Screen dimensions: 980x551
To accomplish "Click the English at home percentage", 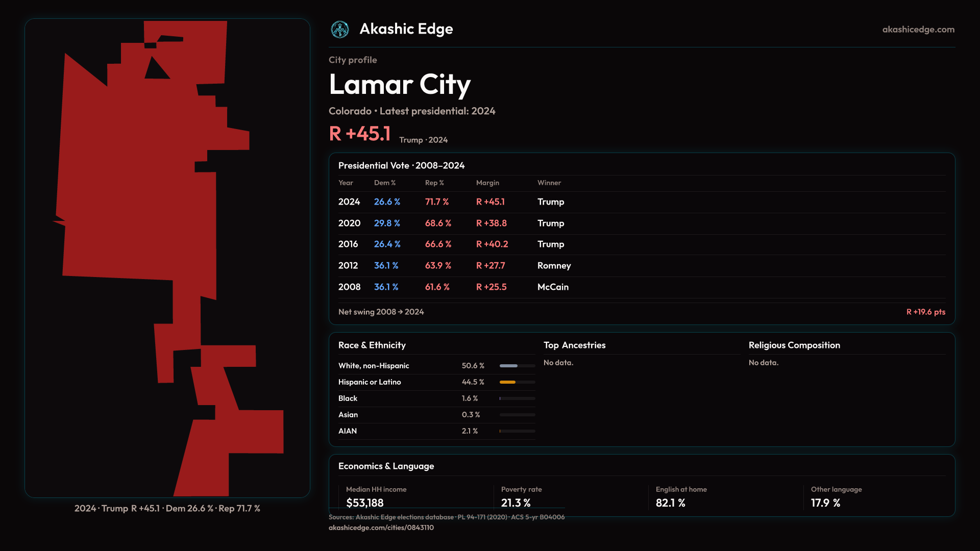I will click(670, 503).
